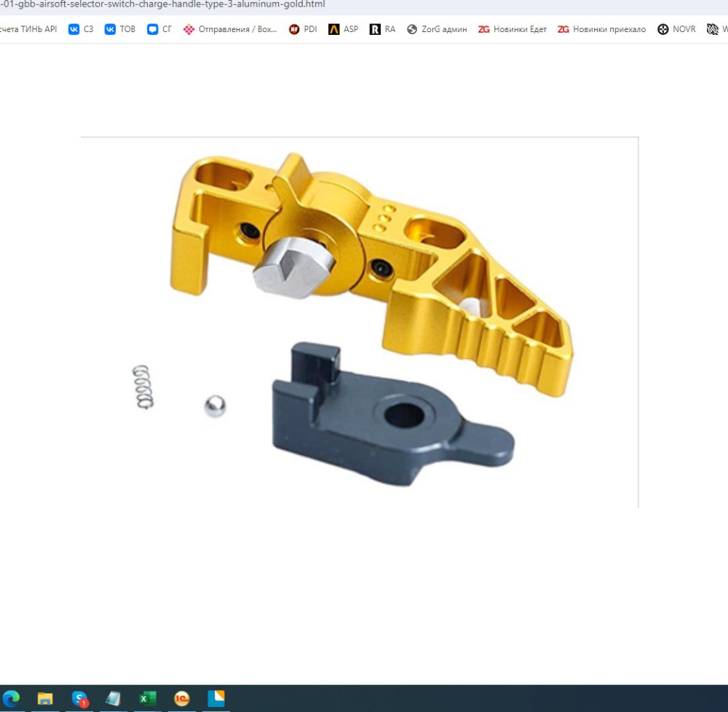Open the счета ТИНЬ API bookmark
This screenshot has height=712, width=728.
click(28, 29)
